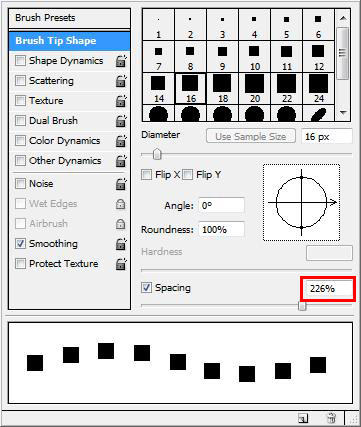Click the brush list scroll up arrow
Viewport: 361px width, 427px height.
click(x=343, y=18)
